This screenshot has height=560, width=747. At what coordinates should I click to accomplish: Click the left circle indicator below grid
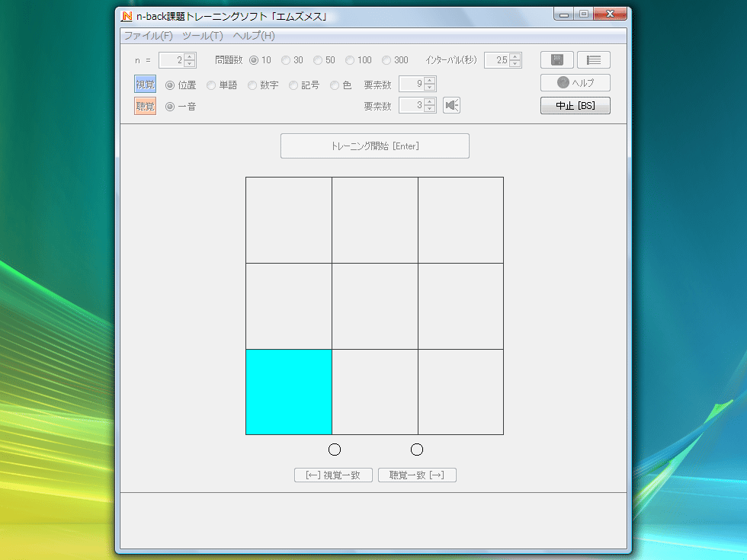pyautogui.click(x=335, y=450)
